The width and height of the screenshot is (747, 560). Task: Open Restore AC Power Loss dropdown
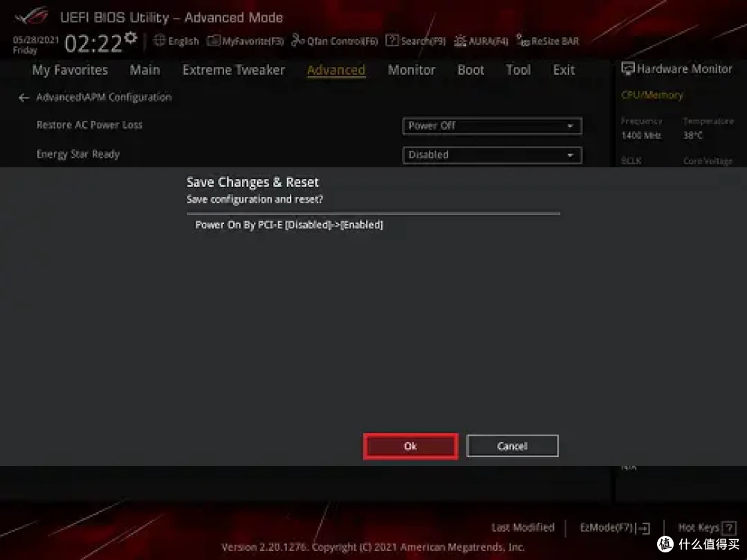point(492,127)
